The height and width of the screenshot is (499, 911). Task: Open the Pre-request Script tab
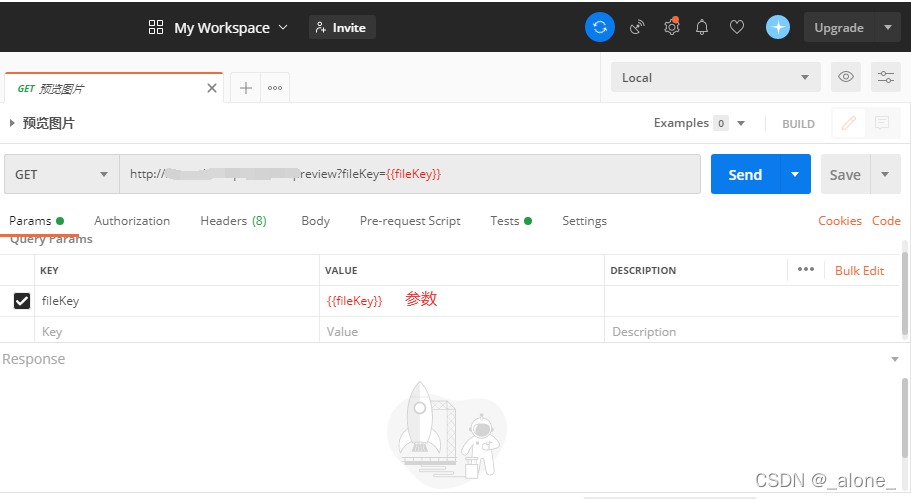(x=410, y=221)
